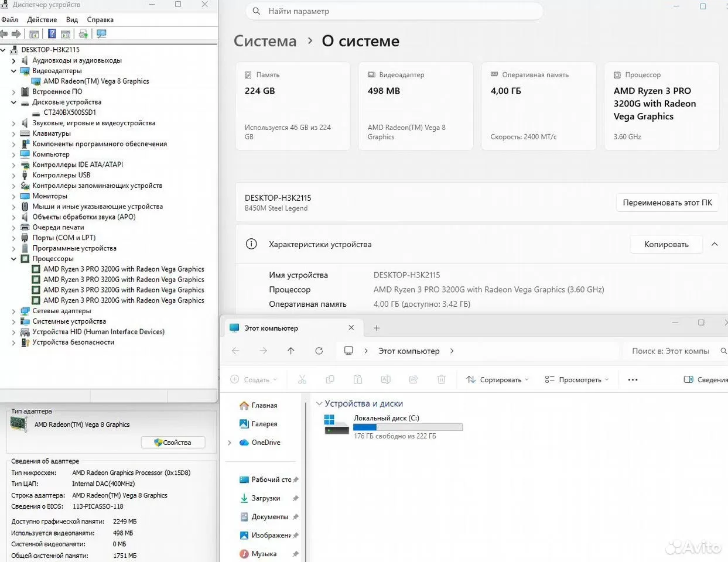This screenshot has width=728, height=562.
Task: Click the show/hide console tree toolbar icon
Action: [35, 34]
